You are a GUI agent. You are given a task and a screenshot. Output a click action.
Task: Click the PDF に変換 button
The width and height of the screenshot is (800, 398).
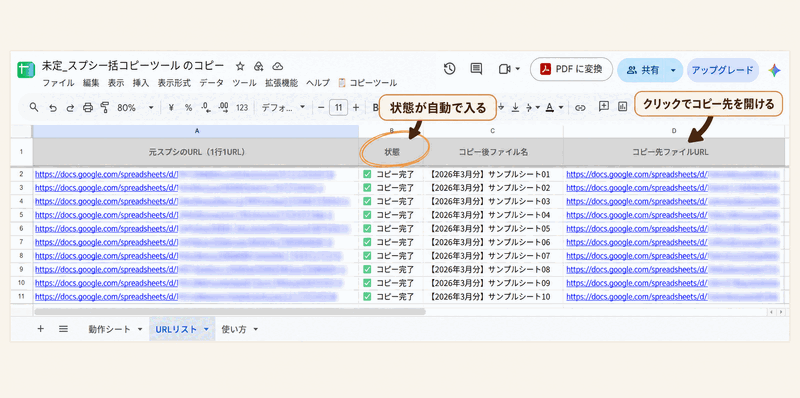(x=571, y=69)
